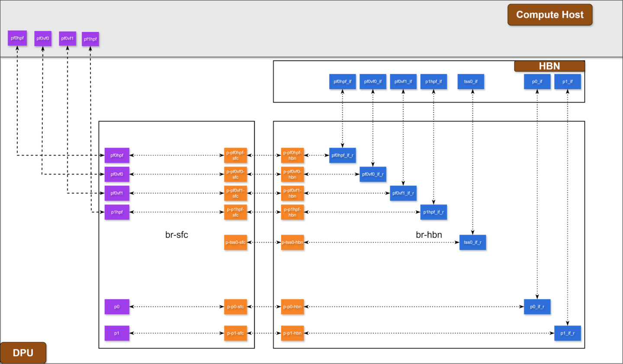Select the pf0hpf port on Compute Host
Viewport: 623px width, 364px height.
[17, 38]
